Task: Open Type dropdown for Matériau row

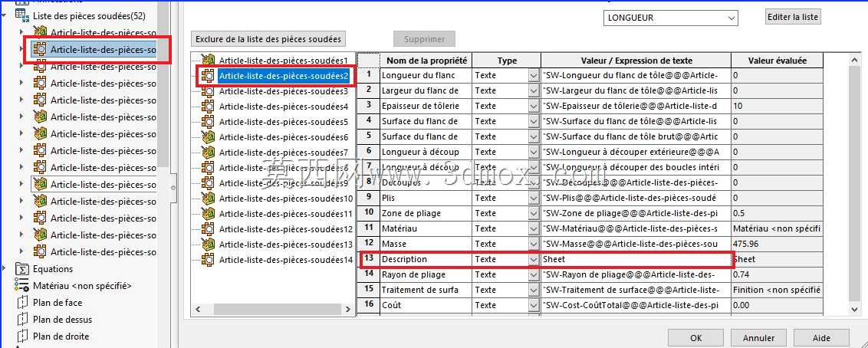Action: (534, 228)
